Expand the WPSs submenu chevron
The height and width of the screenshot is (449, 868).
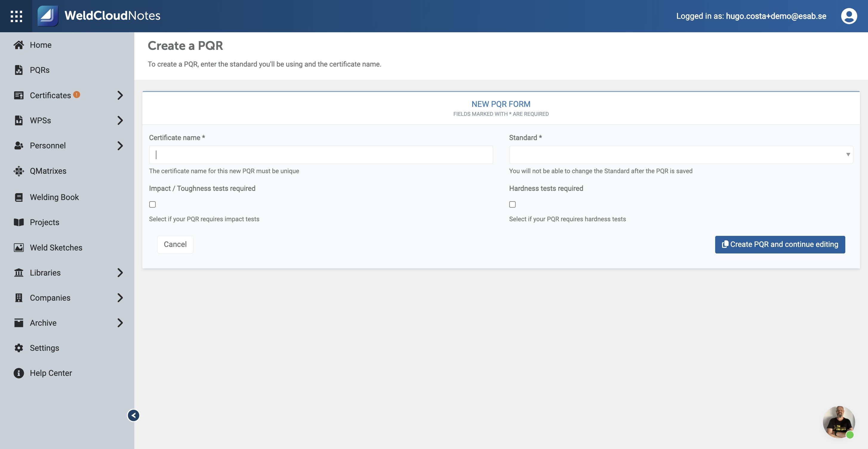[x=120, y=120]
